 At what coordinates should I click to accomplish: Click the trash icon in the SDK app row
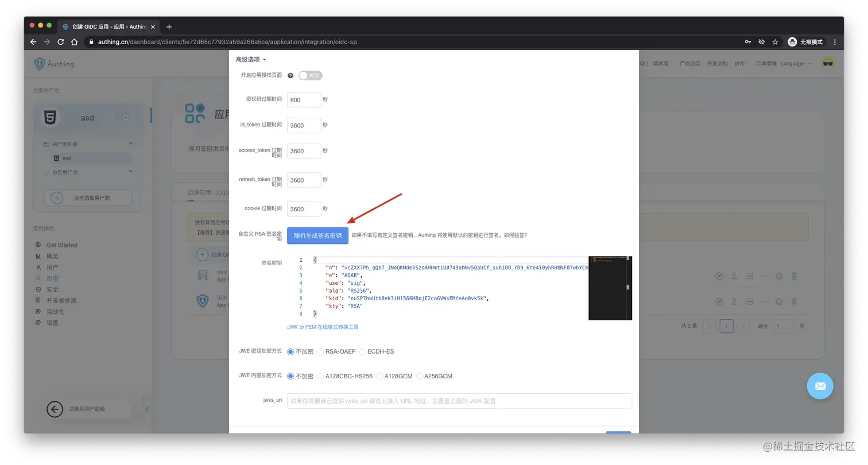pyautogui.click(x=794, y=301)
